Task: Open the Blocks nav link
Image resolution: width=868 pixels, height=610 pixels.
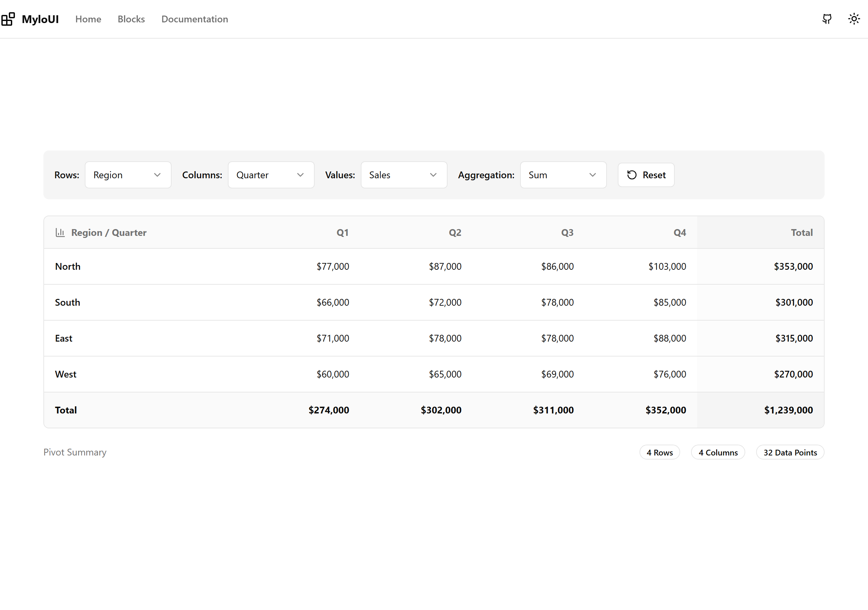Action: tap(131, 19)
